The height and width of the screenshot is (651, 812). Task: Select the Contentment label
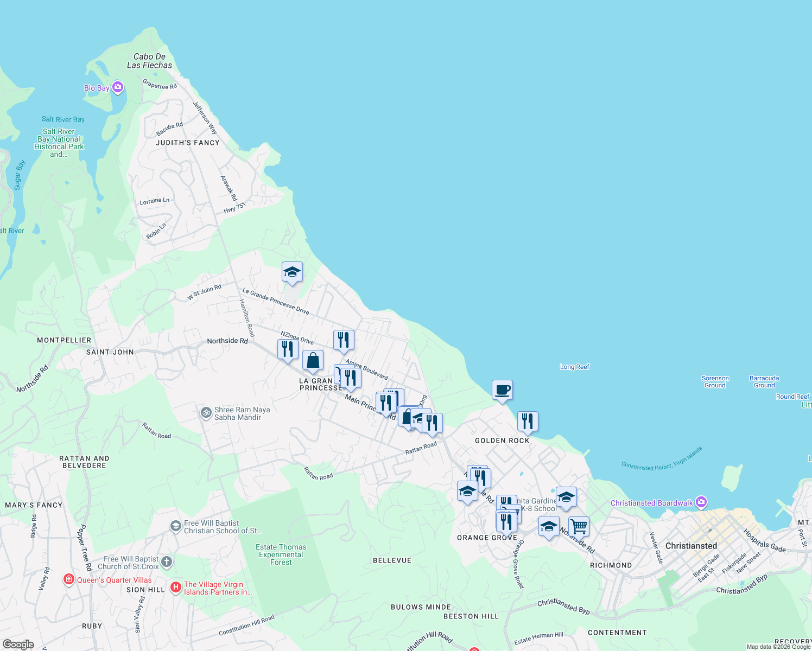click(617, 633)
